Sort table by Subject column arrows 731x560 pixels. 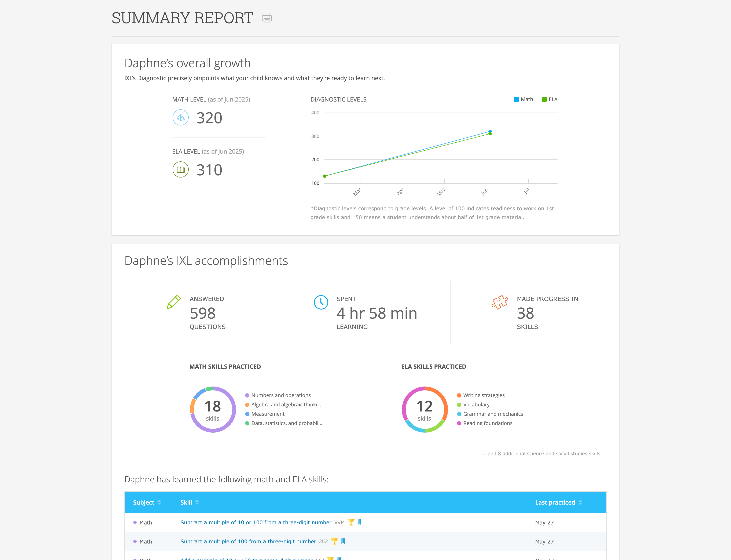[159, 502]
